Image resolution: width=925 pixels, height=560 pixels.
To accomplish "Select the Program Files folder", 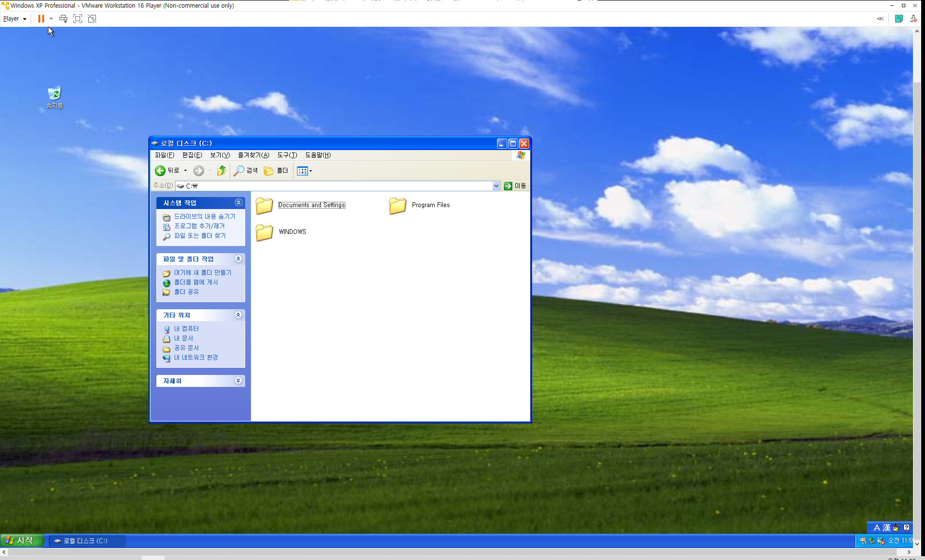I will click(x=398, y=205).
